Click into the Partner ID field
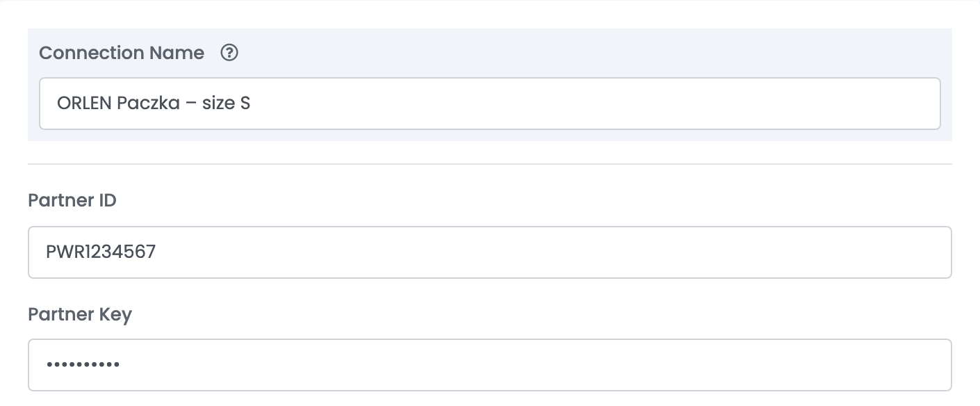Image resolution: width=980 pixels, height=406 pixels. [x=490, y=252]
